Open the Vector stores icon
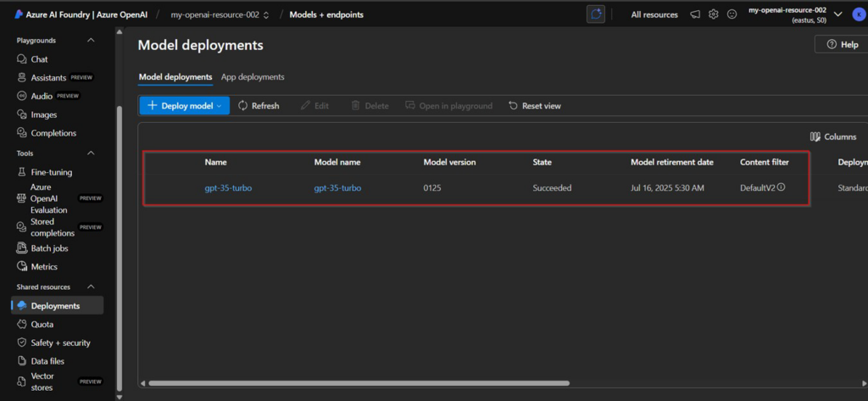This screenshot has height=401, width=868. point(21,382)
